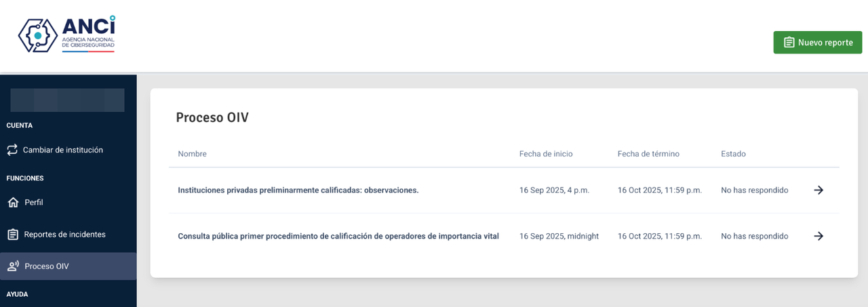Screen dimensions: 868x307
Task: Click the Estado column header
Action: [733, 154]
